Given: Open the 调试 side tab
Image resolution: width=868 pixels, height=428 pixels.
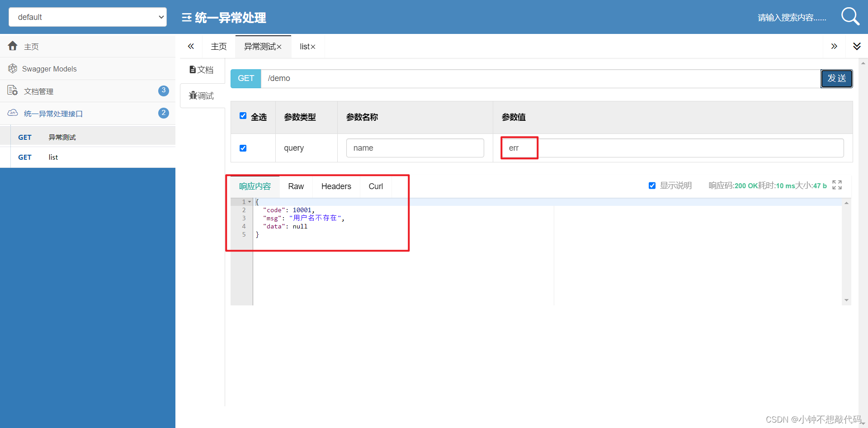Looking at the screenshot, I should [x=202, y=95].
